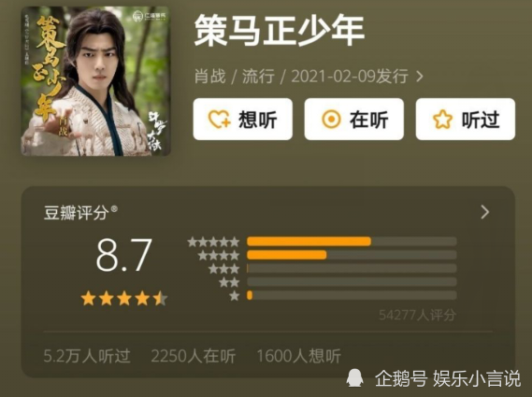Tap the 54277人评分 count
The image size is (532, 397).
point(417,315)
